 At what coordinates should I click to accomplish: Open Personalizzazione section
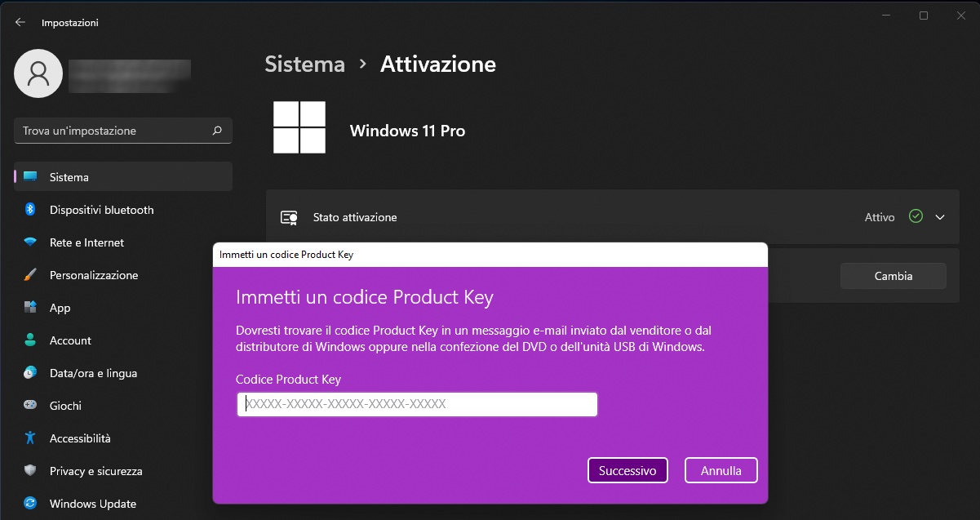coord(93,275)
